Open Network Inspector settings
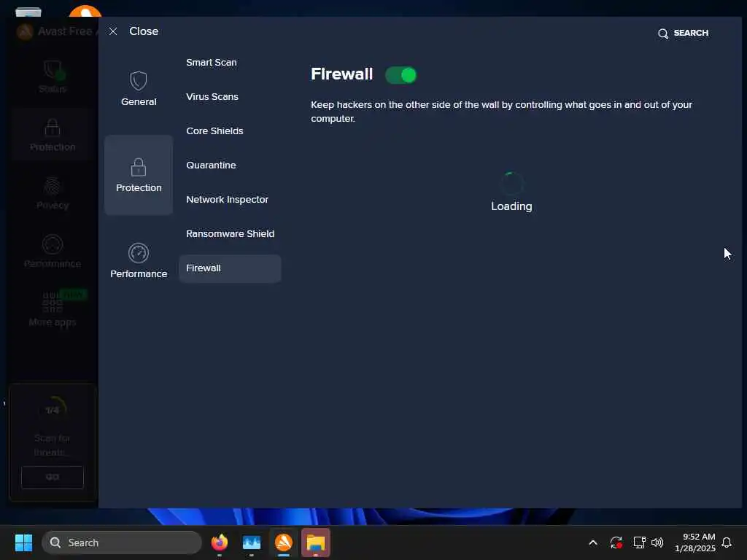Screen dimensions: 747x560 (228, 200)
